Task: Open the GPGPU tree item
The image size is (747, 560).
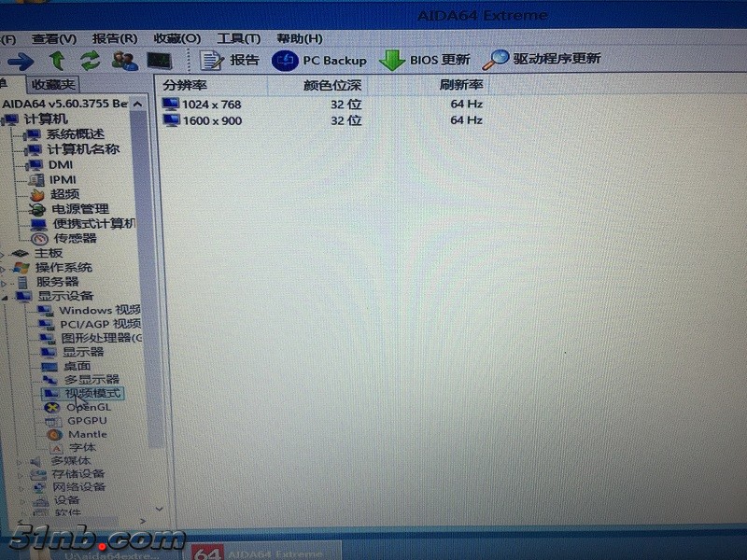Action: [87, 421]
